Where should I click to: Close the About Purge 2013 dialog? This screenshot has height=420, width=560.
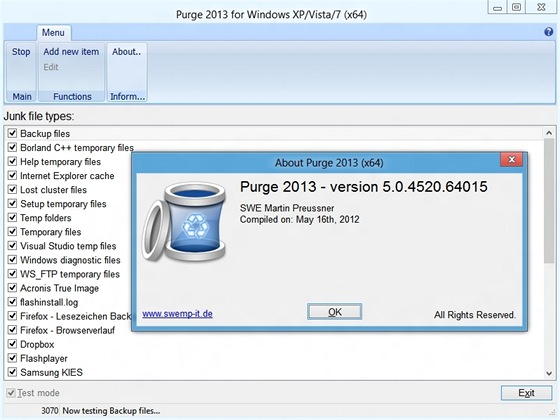tap(511, 160)
